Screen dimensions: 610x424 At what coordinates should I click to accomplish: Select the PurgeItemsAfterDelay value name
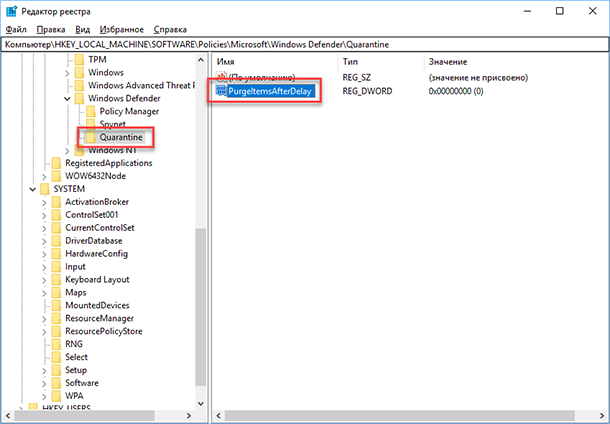(x=270, y=91)
